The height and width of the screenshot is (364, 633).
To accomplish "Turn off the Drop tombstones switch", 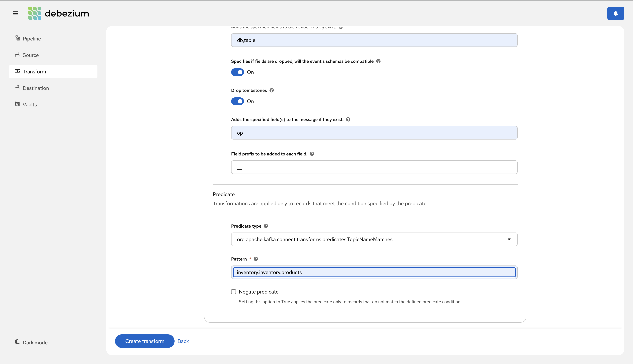I will (237, 101).
